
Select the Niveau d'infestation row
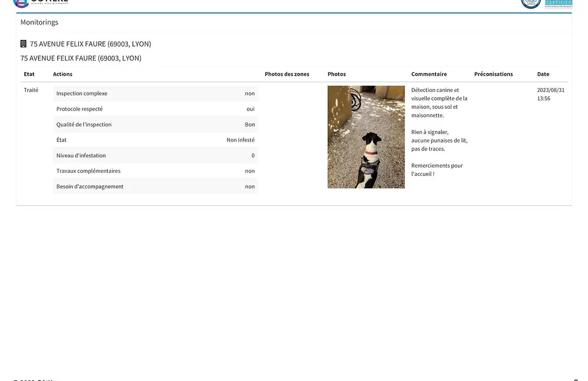[155, 156]
